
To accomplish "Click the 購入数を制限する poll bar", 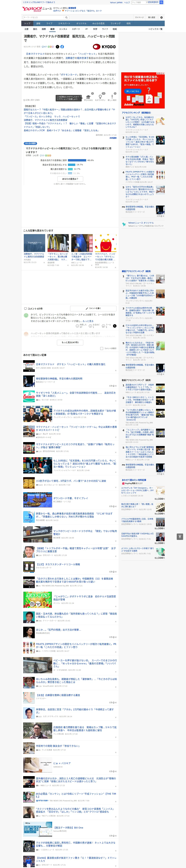I will pos(71,169).
